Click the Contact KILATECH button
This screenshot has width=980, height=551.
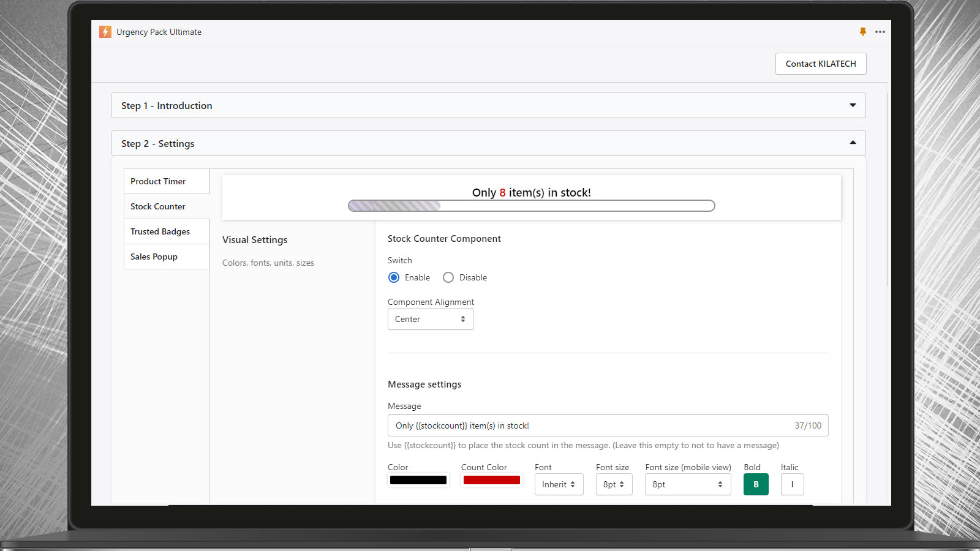[x=821, y=64]
